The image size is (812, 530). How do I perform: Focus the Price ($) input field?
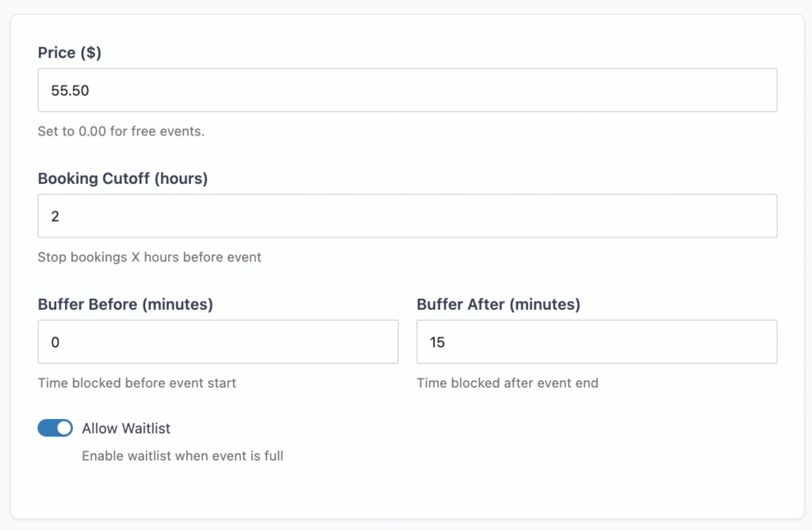point(407,90)
